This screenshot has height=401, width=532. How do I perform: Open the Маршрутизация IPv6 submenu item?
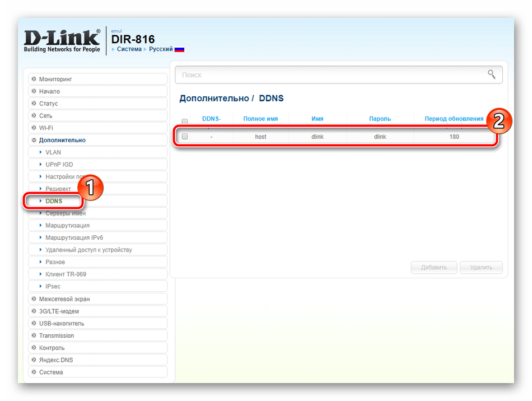pos(97,237)
